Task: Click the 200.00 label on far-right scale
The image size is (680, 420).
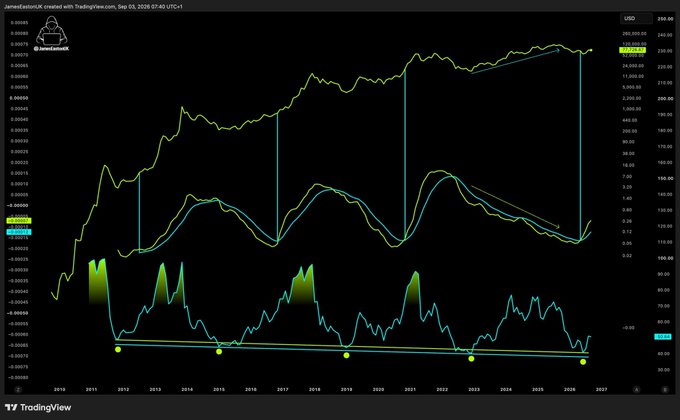Action: 665,99
